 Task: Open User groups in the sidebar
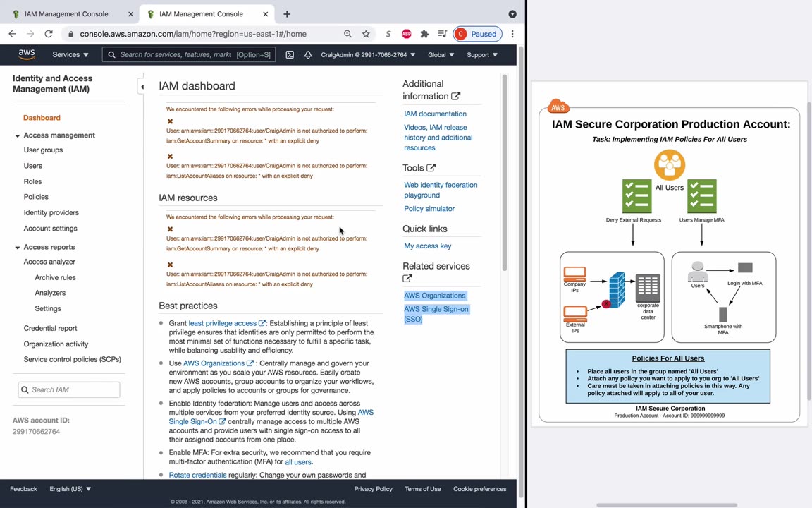pos(43,150)
